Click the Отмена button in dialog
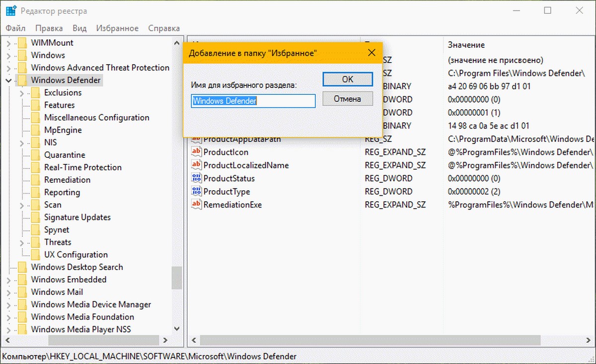This screenshot has width=596, height=364. (x=348, y=99)
